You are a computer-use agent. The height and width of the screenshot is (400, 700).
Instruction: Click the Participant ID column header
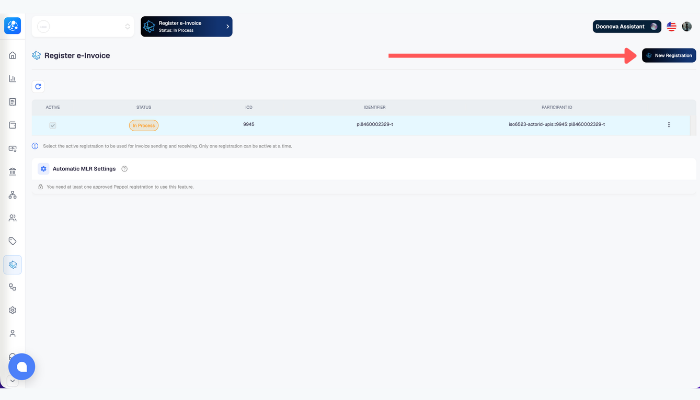coord(557,108)
